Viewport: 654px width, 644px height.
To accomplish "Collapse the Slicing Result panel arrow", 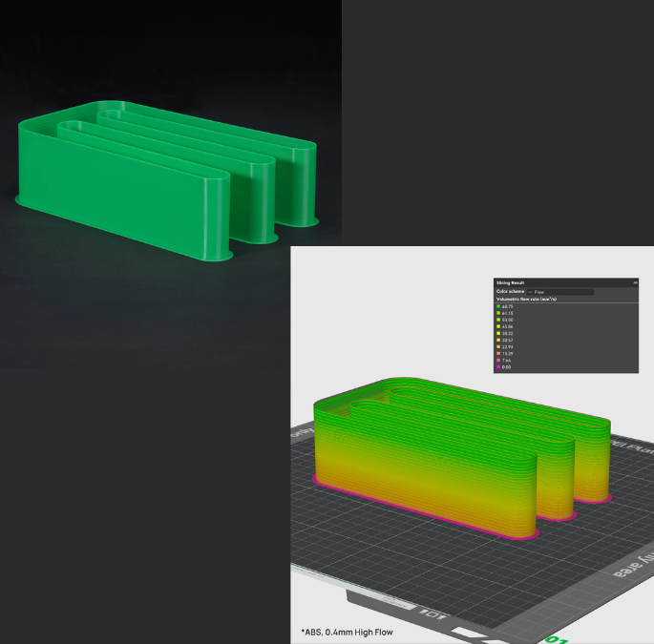I will pyautogui.click(x=634, y=283).
